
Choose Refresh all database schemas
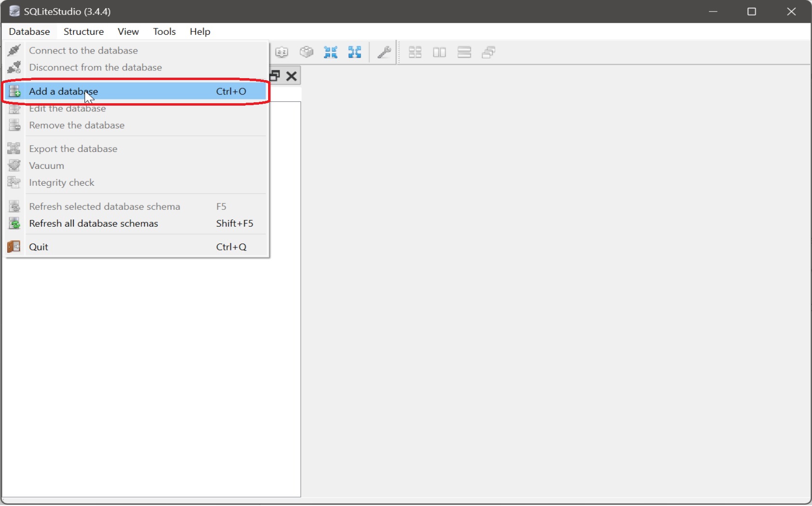click(136, 223)
